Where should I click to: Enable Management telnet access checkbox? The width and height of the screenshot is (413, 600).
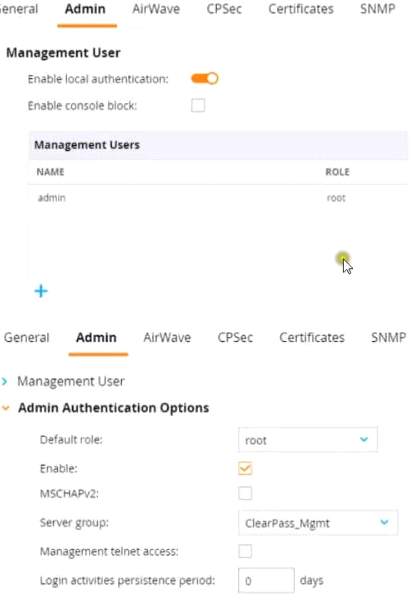[x=245, y=551]
